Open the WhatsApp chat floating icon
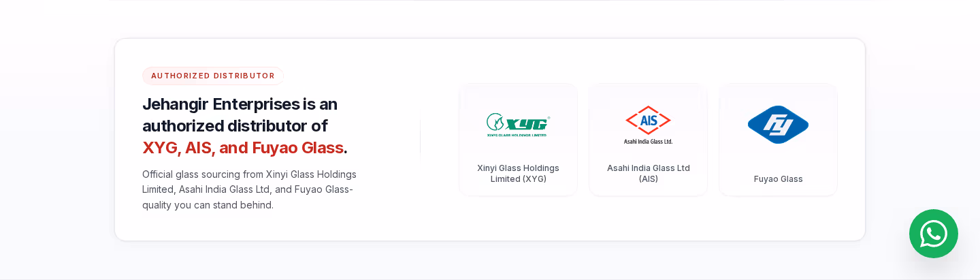The image size is (980, 280). 933,234
